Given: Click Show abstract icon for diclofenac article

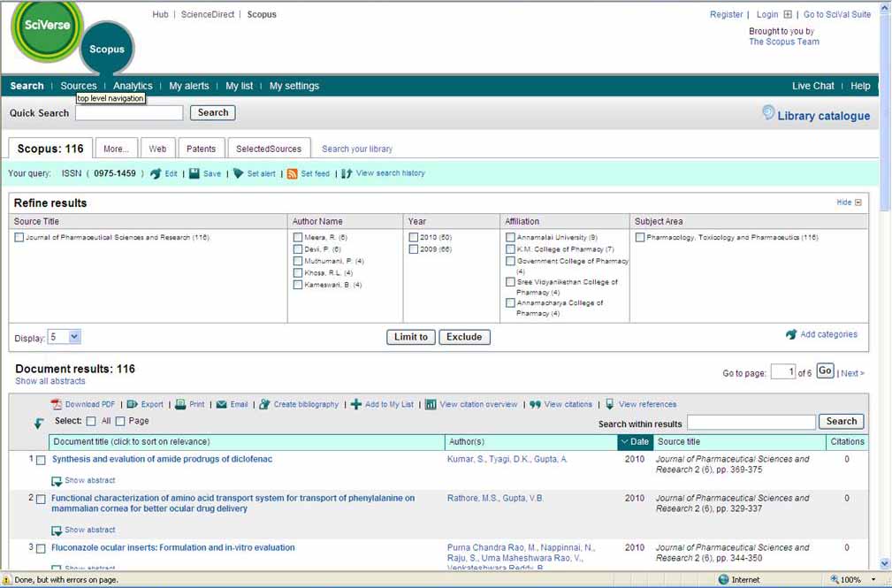Looking at the screenshot, I should 57,481.
